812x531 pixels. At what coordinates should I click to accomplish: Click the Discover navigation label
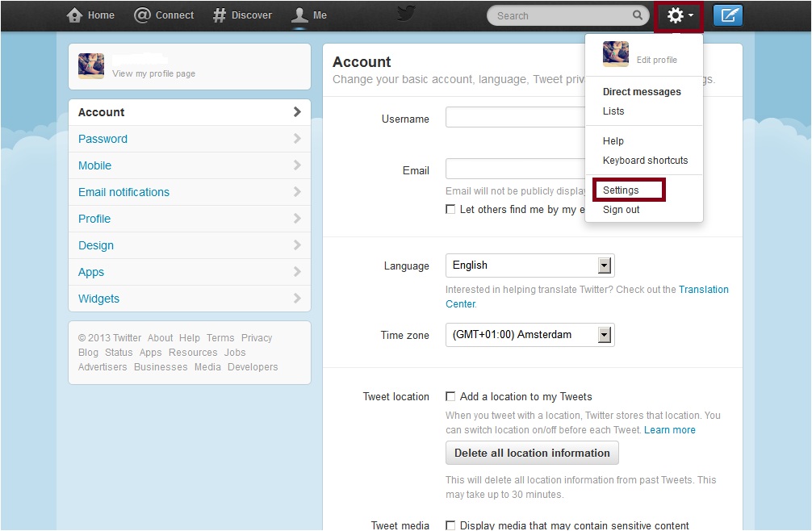[252, 15]
